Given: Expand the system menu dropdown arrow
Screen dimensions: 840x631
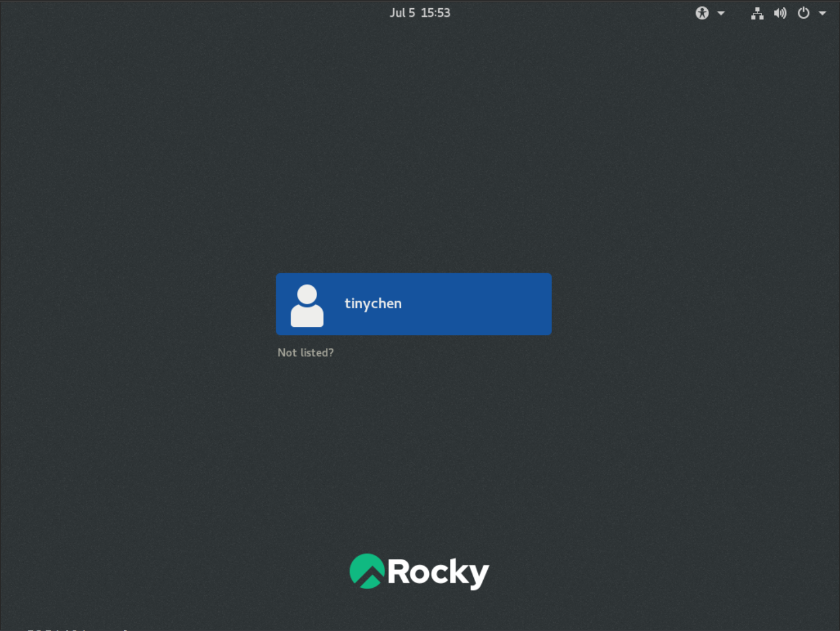Looking at the screenshot, I should pos(822,13).
